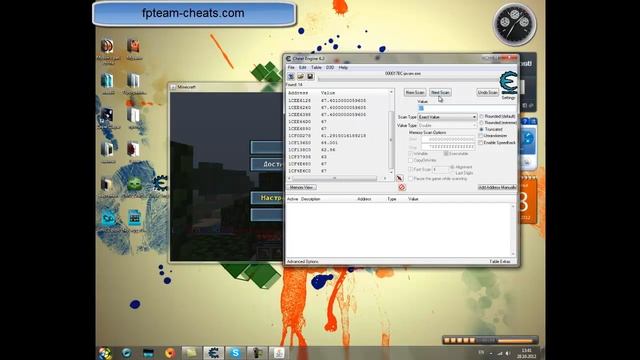640x360 pixels.
Task: Select the Alignment radio button
Action: click(x=452, y=167)
